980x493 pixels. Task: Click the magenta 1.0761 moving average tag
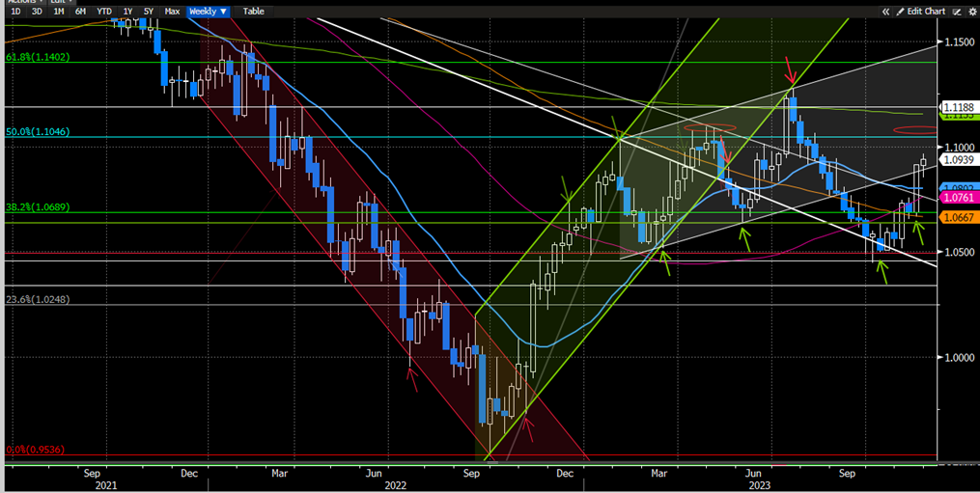click(958, 198)
